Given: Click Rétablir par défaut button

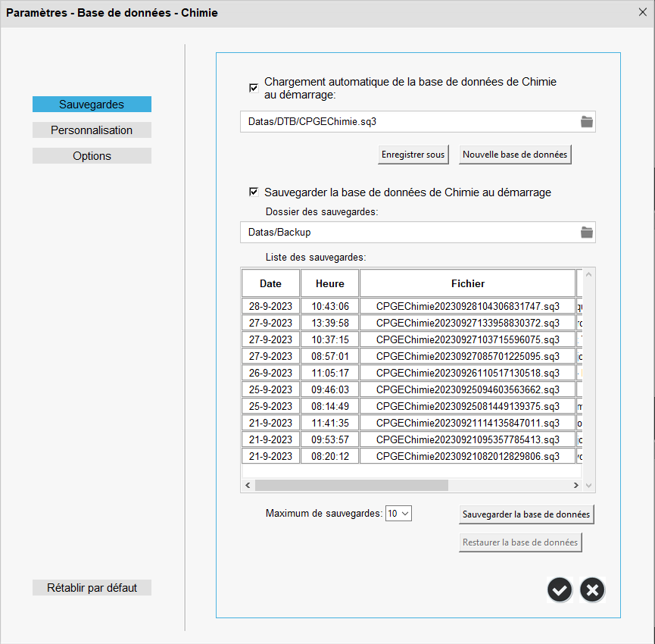Looking at the screenshot, I should [92, 588].
